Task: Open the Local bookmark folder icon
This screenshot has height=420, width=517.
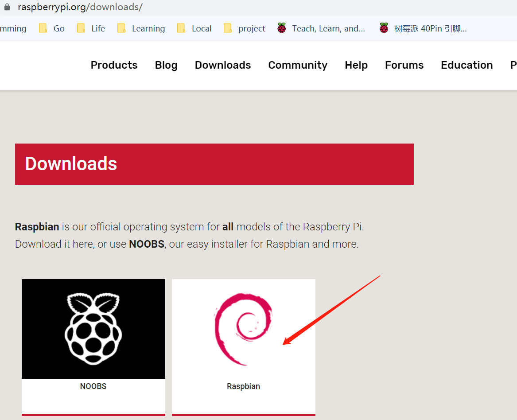Action: tap(181, 28)
